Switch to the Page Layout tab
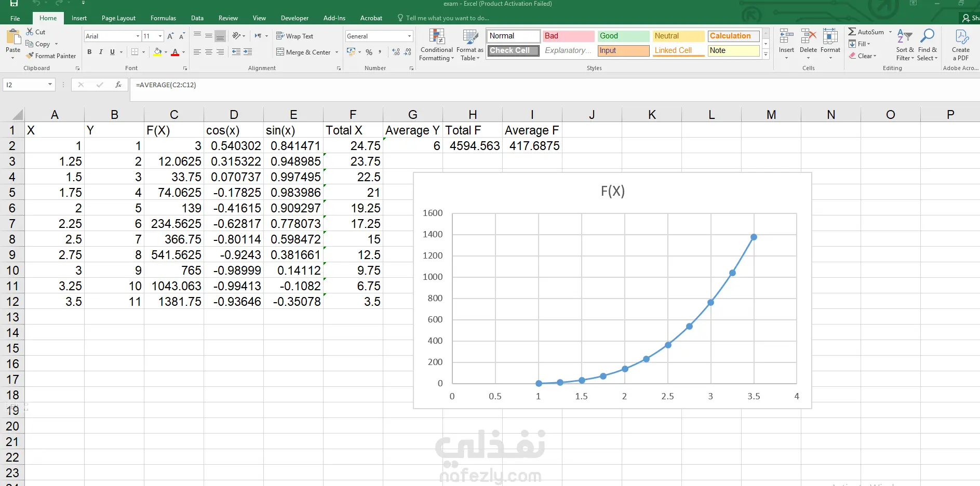The image size is (980, 486). click(x=118, y=18)
